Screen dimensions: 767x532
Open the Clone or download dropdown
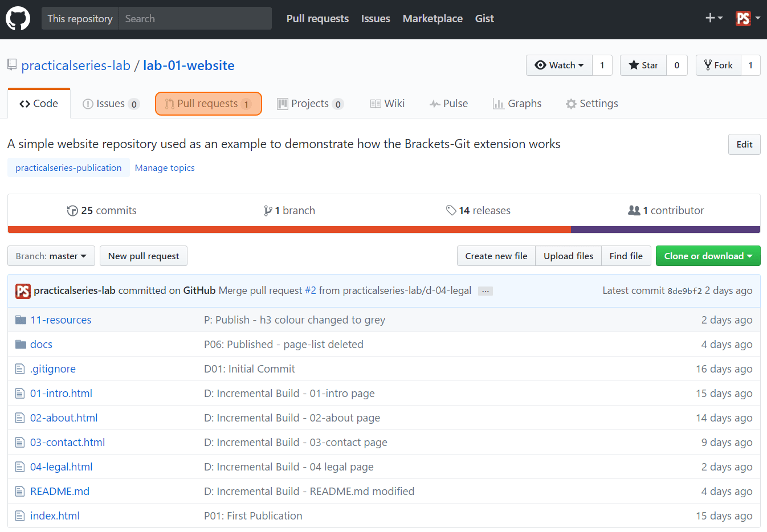point(708,256)
